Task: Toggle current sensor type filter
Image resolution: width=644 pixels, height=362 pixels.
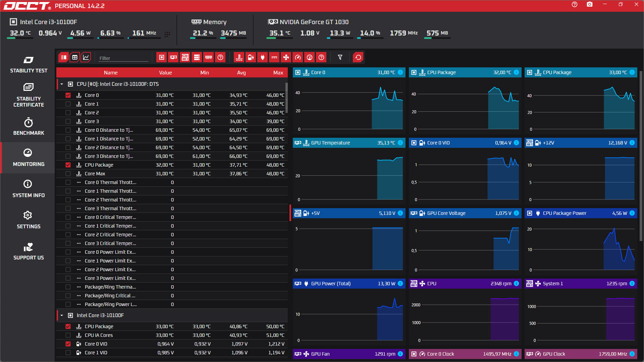Action: 274,57
